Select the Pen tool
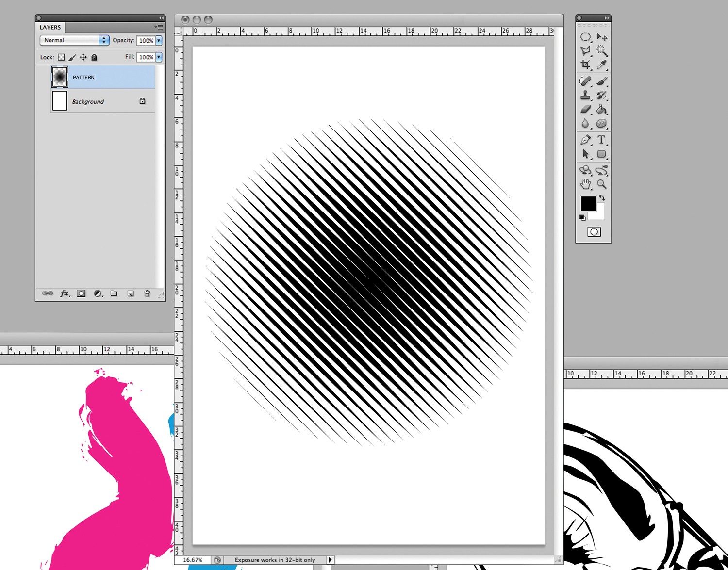 (x=586, y=140)
